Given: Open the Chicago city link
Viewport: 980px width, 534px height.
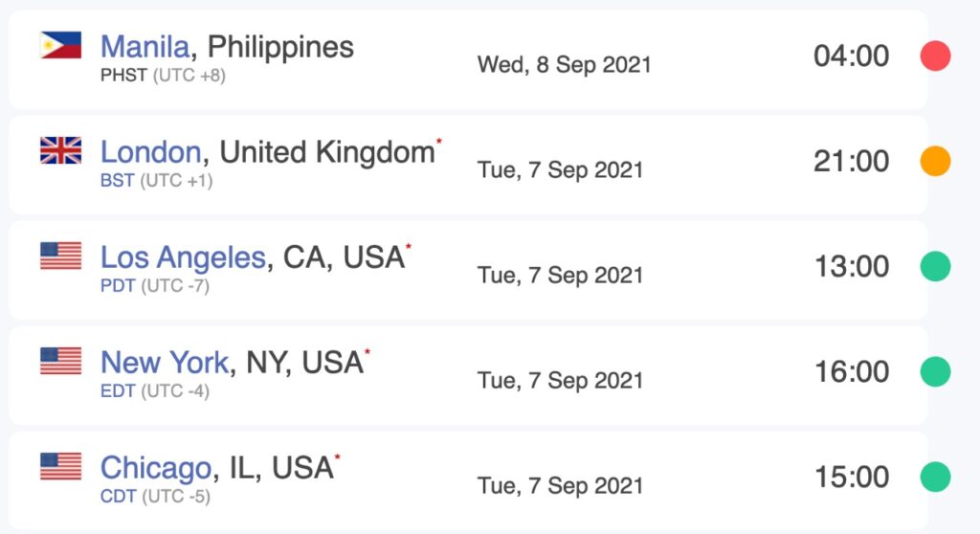Looking at the screenshot, I should click(156, 468).
